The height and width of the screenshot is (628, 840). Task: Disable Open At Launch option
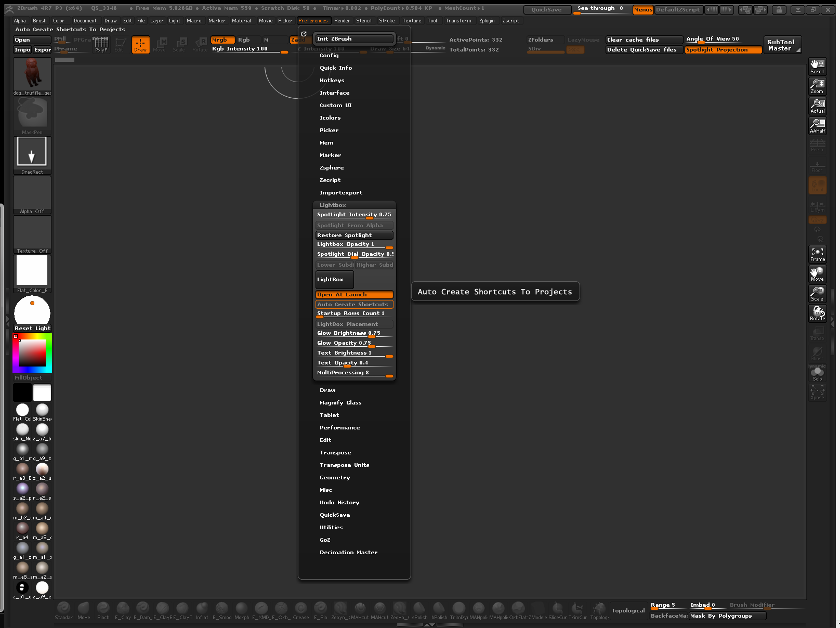click(x=354, y=295)
